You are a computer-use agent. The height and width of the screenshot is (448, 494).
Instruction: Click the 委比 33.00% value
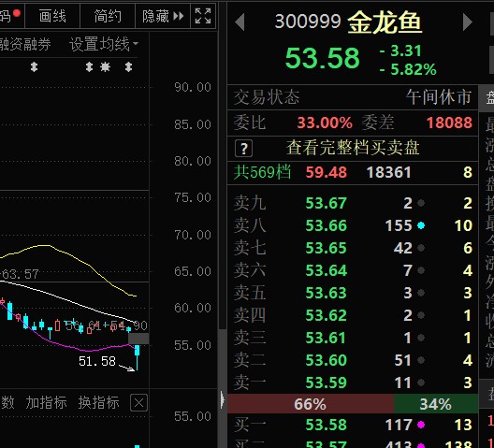click(325, 123)
